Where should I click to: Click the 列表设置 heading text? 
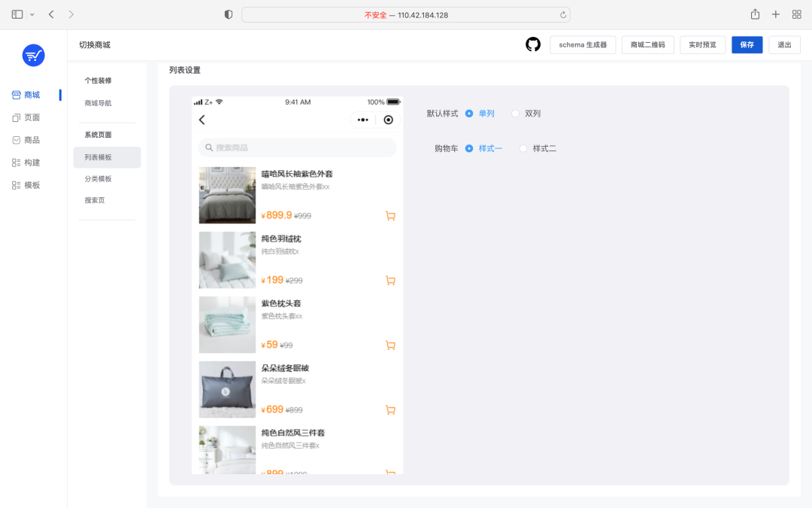[185, 70]
